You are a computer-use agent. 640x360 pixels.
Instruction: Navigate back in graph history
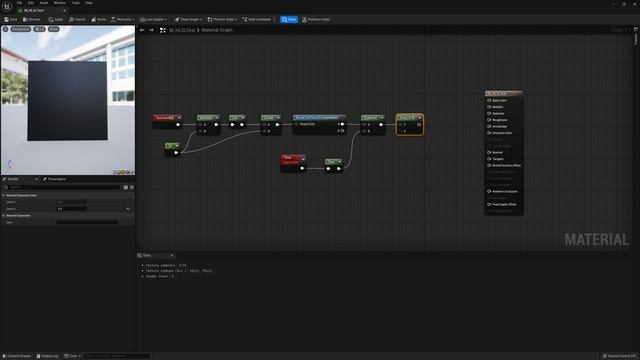coord(142,30)
